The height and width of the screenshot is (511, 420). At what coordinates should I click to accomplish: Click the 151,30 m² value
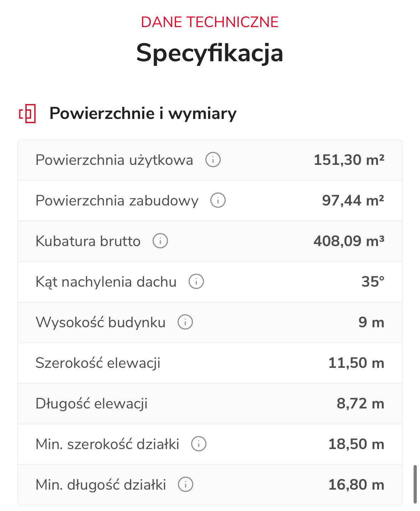pyautogui.click(x=349, y=160)
